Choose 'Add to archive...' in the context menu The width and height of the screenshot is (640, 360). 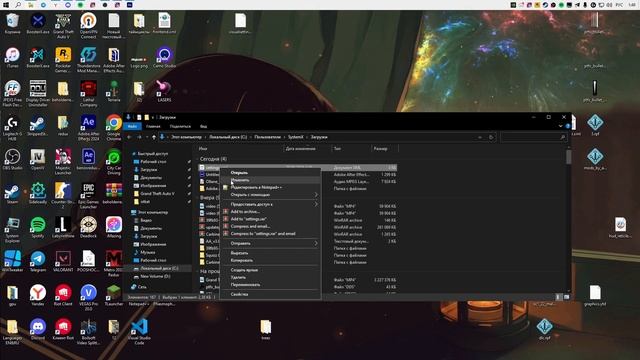[270, 211]
